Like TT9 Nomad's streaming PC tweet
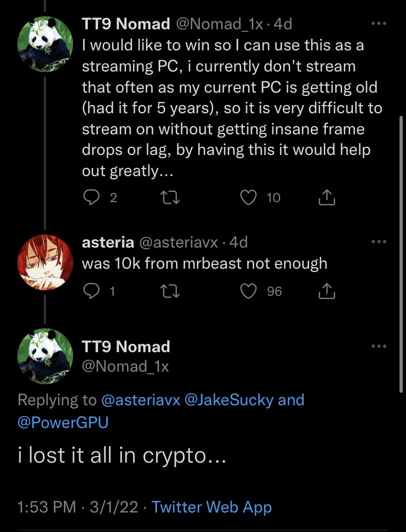406x532 pixels. (x=248, y=198)
